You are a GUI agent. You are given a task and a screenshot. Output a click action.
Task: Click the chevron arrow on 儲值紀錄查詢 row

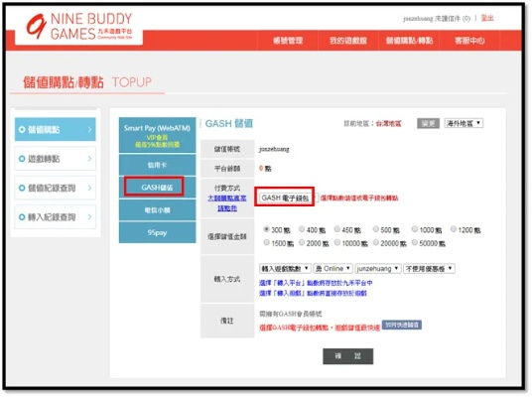coord(89,188)
